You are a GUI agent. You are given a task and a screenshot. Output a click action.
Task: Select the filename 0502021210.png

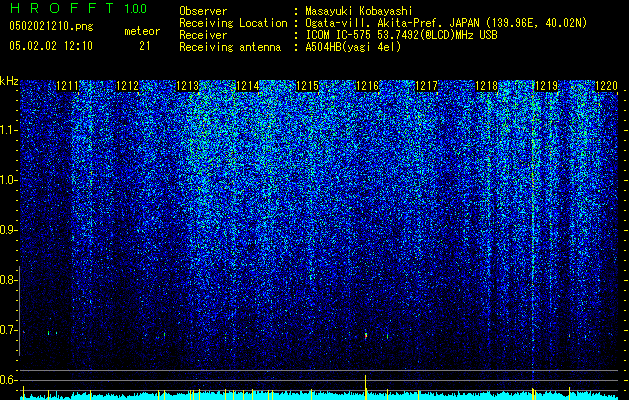point(51,27)
